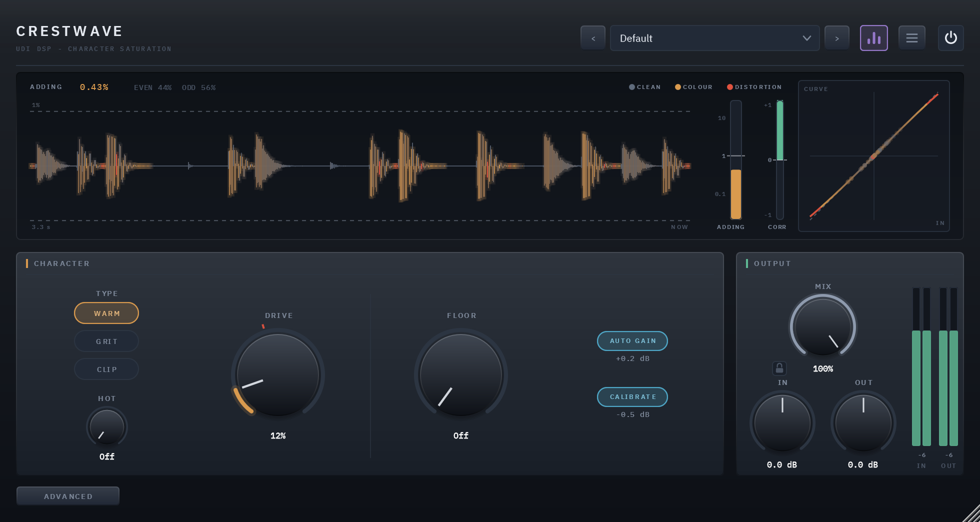Click the DRIVE knob

tap(278, 375)
